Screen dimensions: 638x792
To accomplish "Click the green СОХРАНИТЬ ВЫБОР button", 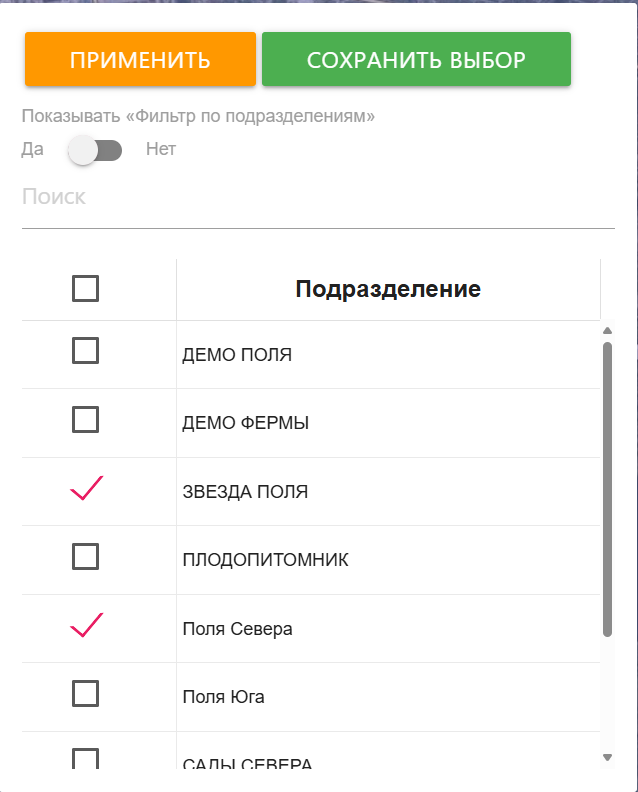I will [416, 60].
